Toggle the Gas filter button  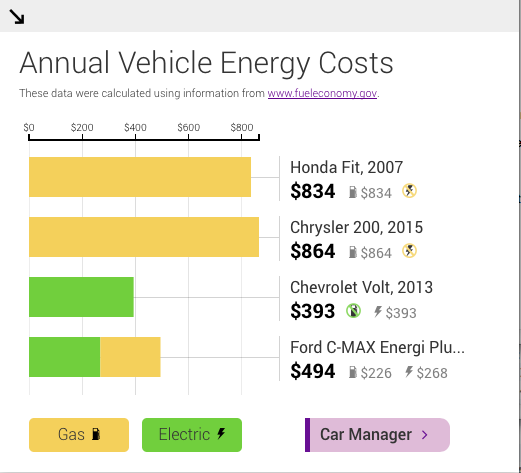tap(79, 435)
